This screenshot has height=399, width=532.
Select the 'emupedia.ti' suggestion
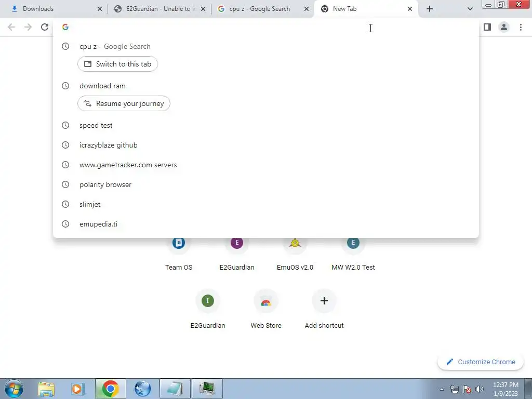click(x=266, y=224)
